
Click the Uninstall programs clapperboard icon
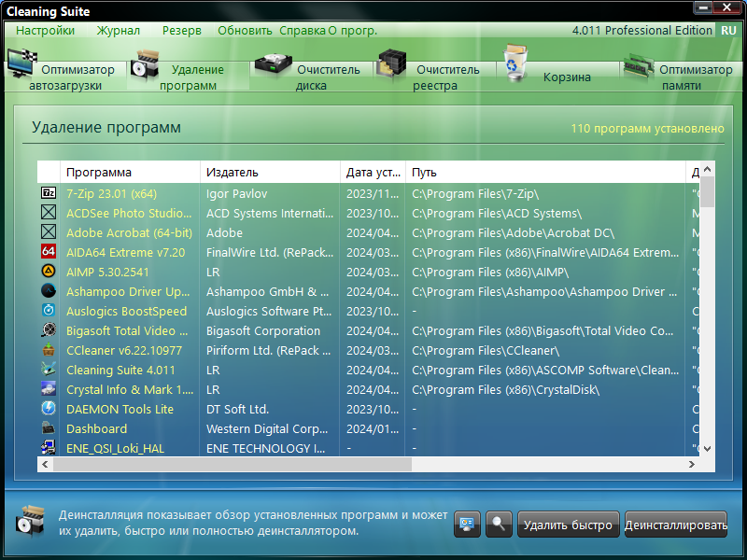coord(145,65)
